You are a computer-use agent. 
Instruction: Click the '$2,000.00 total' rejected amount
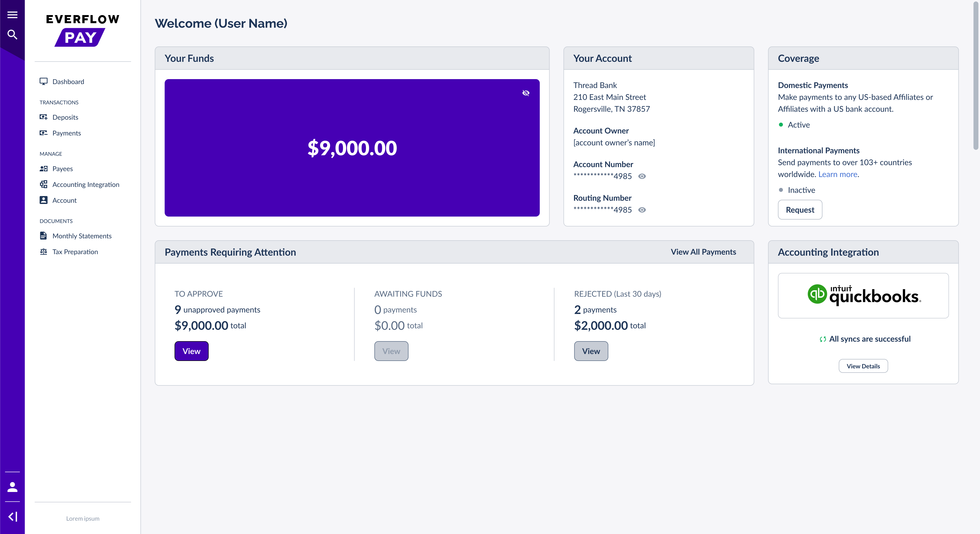610,325
